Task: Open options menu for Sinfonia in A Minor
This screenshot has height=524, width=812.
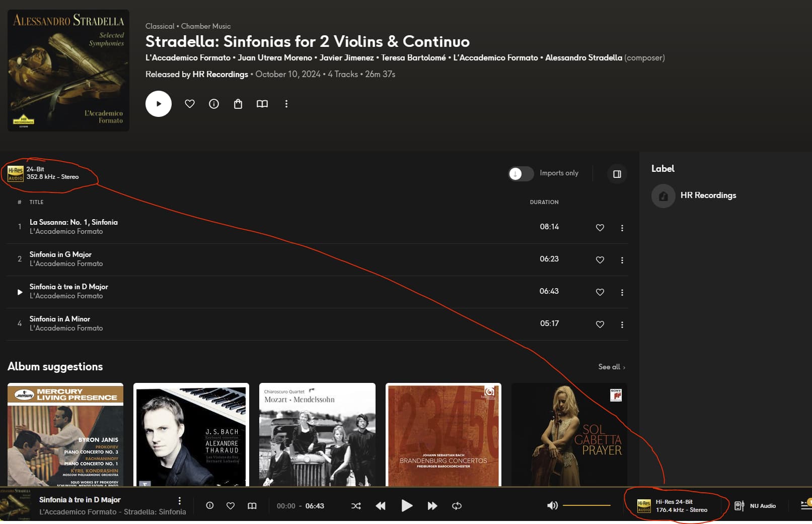Action: pyautogui.click(x=622, y=324)
